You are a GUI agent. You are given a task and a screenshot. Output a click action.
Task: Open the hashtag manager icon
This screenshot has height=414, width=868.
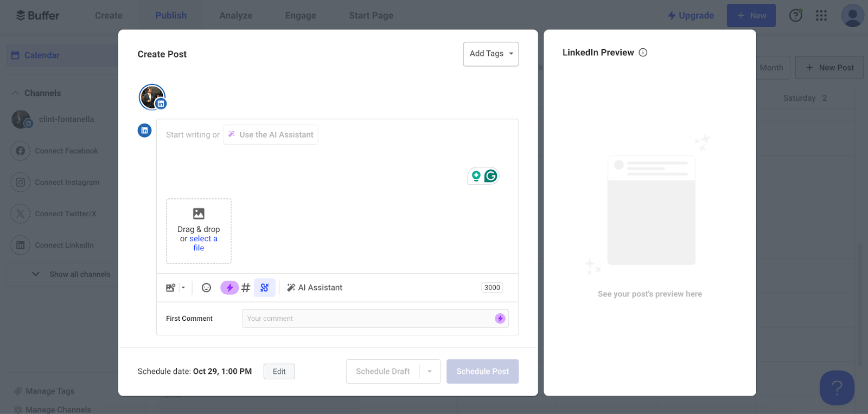(246, 288)
